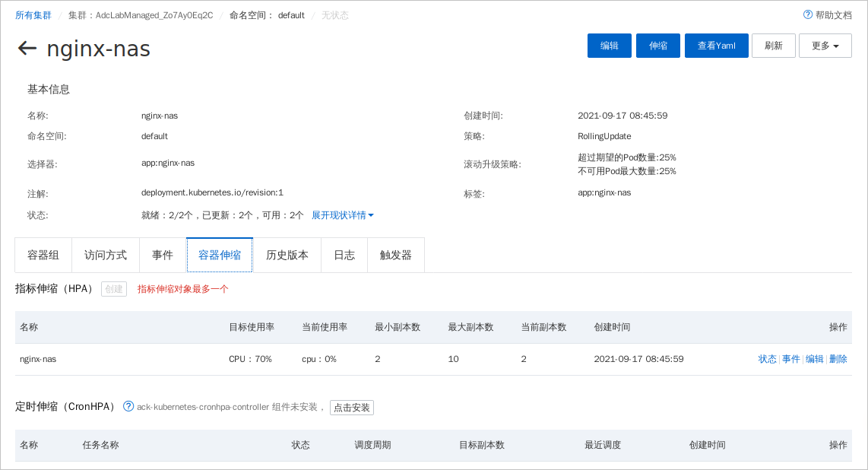Image resolution: width=868 pixels, height=470 pixels.
Task: Open the 触发器 tab
Action: pyautogui.click(x=396, y=256)
